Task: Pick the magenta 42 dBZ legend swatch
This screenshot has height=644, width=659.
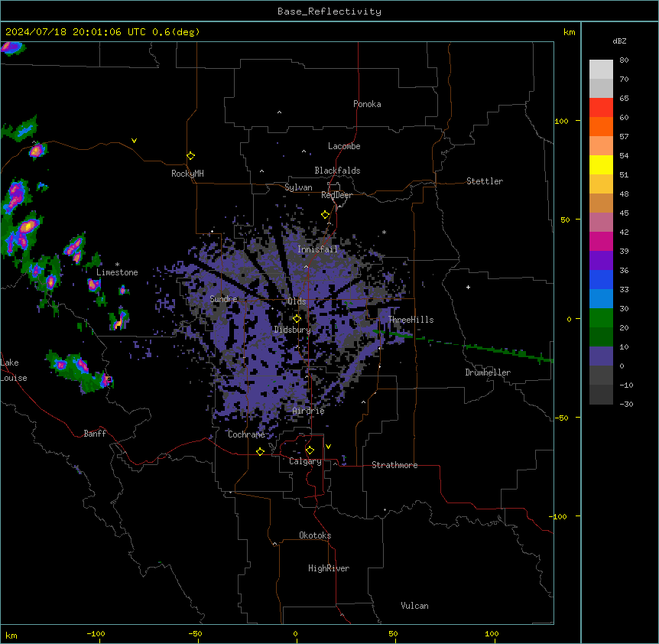Action: coord(601,241)
